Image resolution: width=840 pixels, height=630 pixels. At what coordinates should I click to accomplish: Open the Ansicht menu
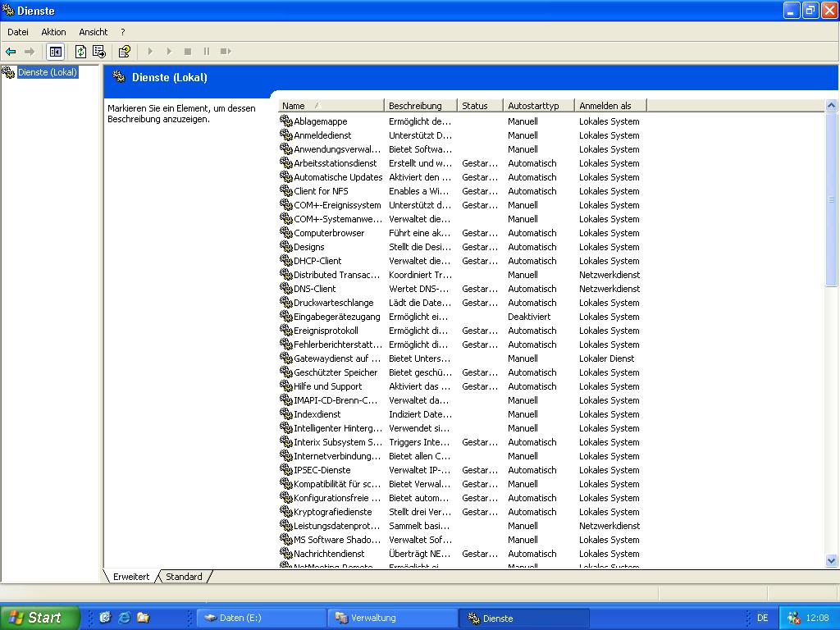pos(94,32)
